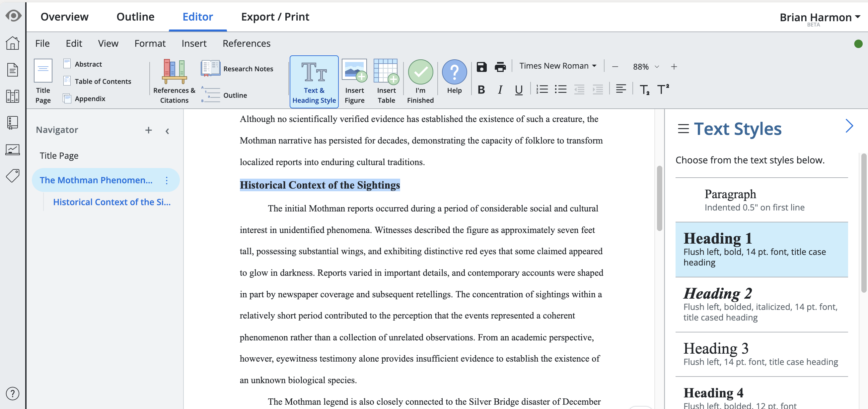Click Insert Figure button
The width and height of the screenshot is (868, 409).
pyautogui.click(x=354, y=81)
